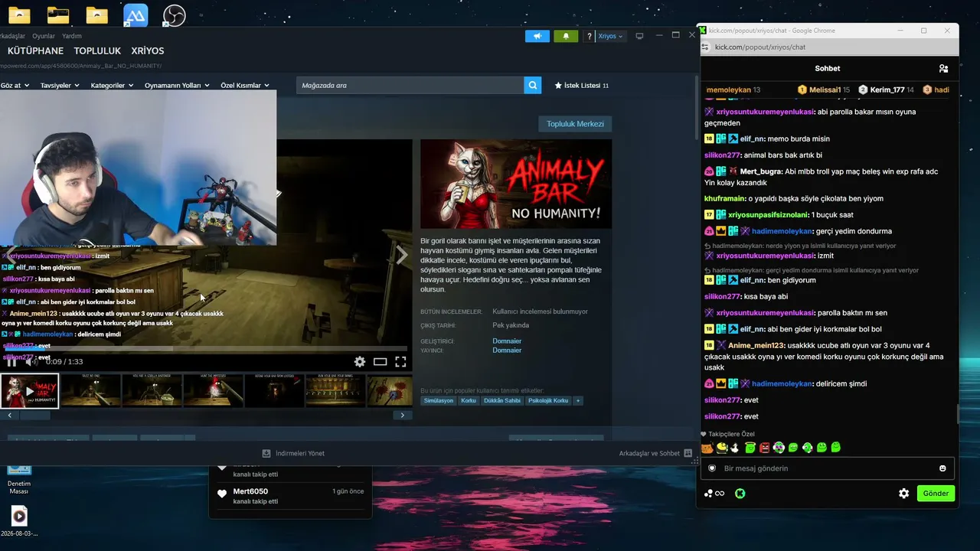980x551 pixels.
Task: Open the OBS Studio desktop shortcut
Action: 175,15
